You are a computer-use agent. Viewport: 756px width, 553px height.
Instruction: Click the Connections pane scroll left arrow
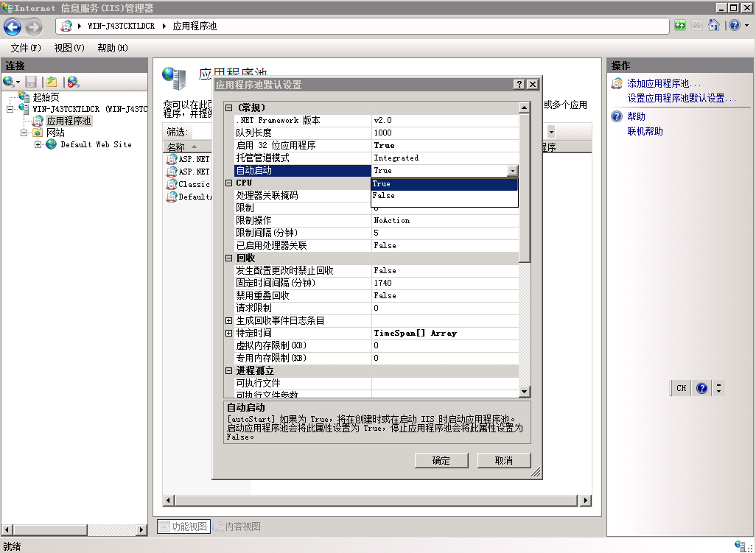[x=7, y=529]
